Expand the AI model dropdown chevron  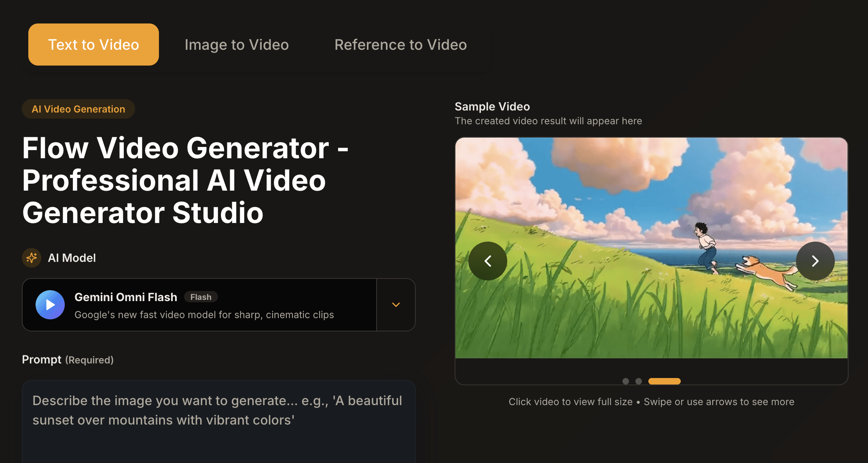[x=396, y=305]
